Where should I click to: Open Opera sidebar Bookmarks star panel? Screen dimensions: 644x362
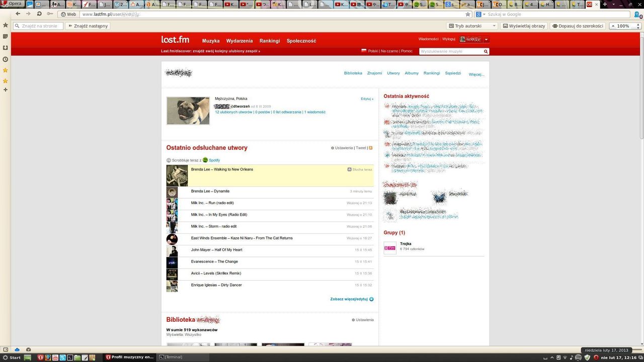(x=5, y=25)
